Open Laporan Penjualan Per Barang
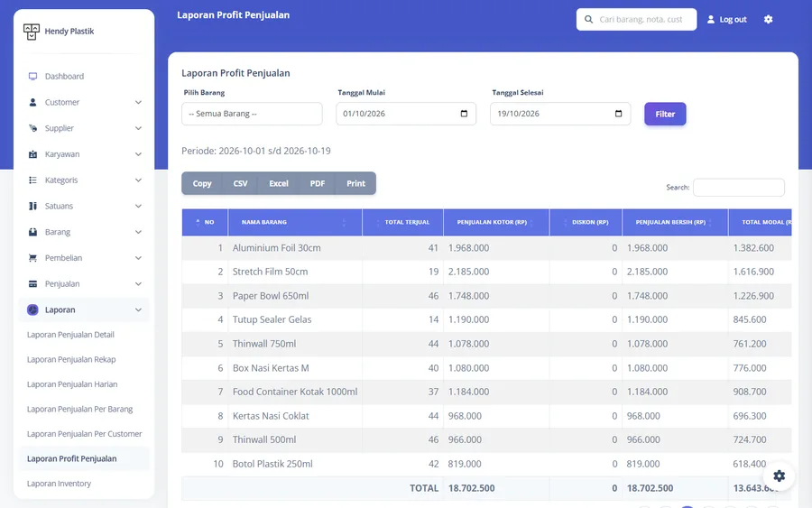The image size is (812, 508). pyautogui.click(x=79, y=409)
